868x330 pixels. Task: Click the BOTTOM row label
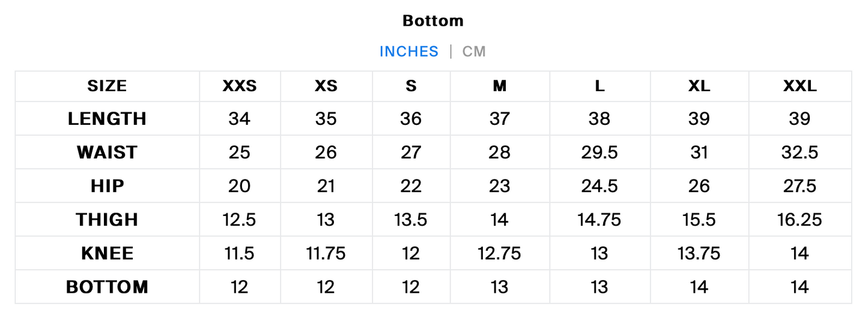click(108, 287)
